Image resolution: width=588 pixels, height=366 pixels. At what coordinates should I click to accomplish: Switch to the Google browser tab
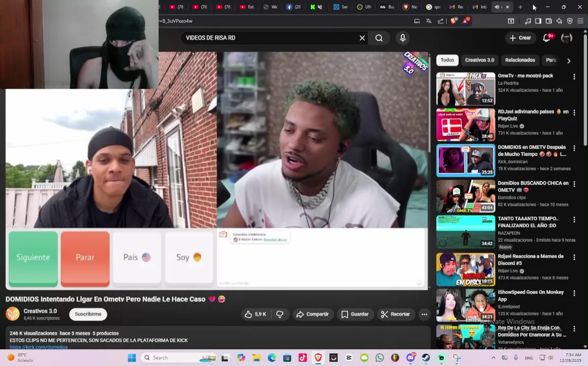point(433,7)
